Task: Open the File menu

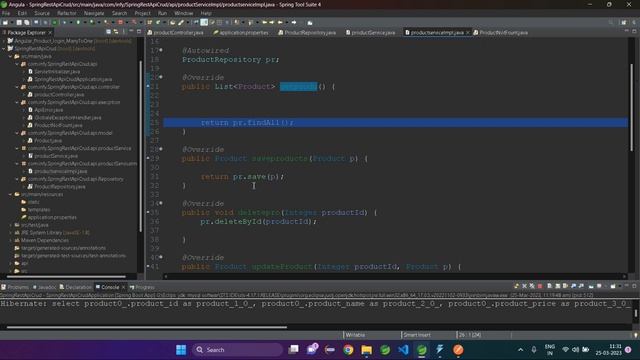Action: (6, 13)
